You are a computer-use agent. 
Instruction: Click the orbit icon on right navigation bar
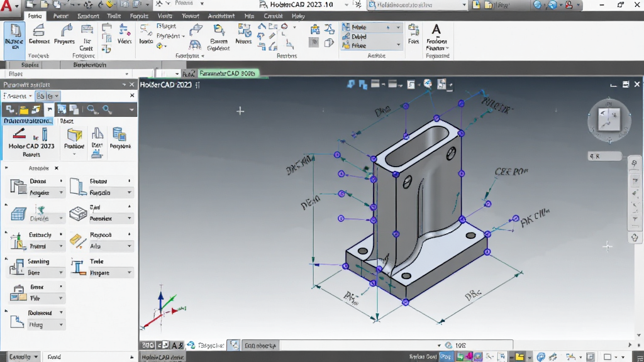pos(635,238)
